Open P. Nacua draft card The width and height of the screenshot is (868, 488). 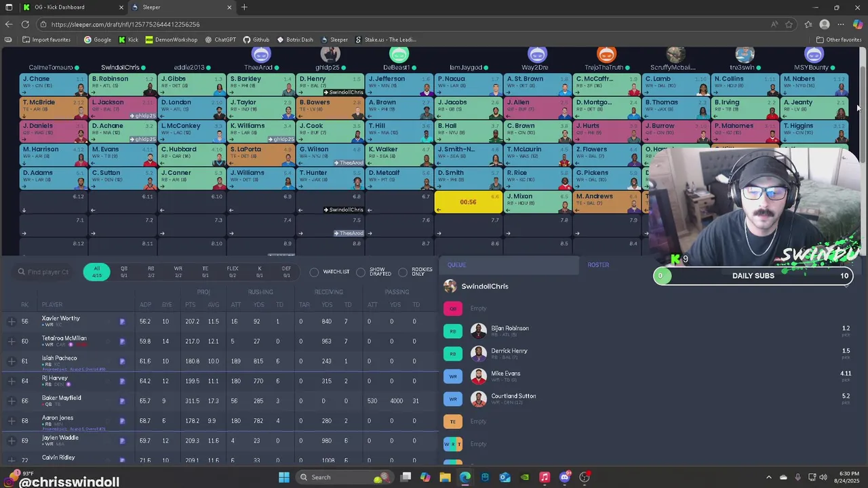coord(468,84)
